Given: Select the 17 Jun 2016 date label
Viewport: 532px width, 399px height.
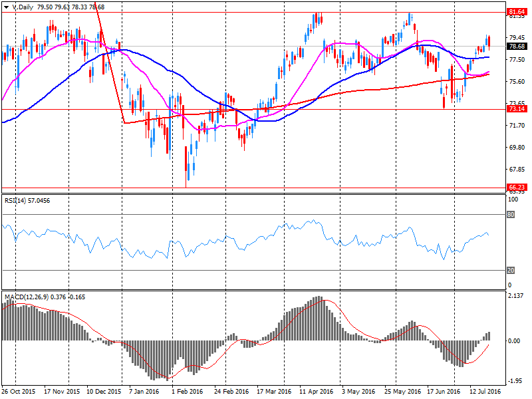Looking at the screenshot, I should click(x=444, y=391).
